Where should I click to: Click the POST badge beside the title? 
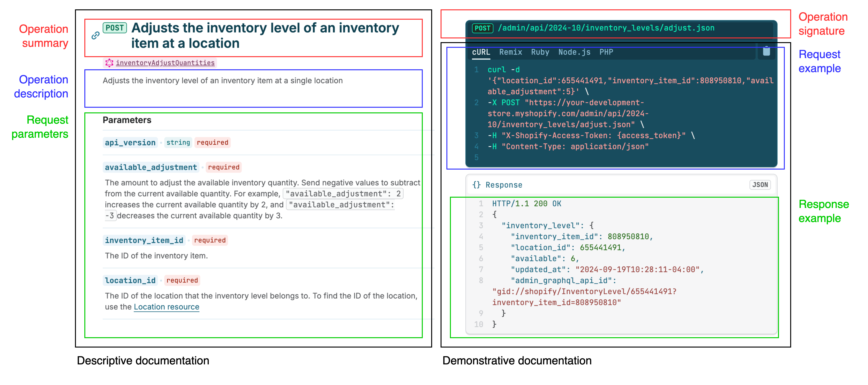point(115,28)
